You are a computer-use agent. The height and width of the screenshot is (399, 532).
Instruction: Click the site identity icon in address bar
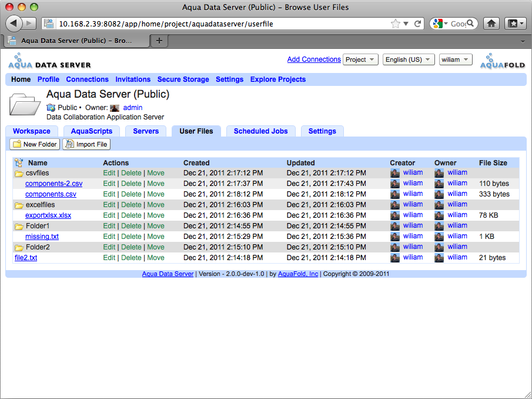tap(49, 24)
